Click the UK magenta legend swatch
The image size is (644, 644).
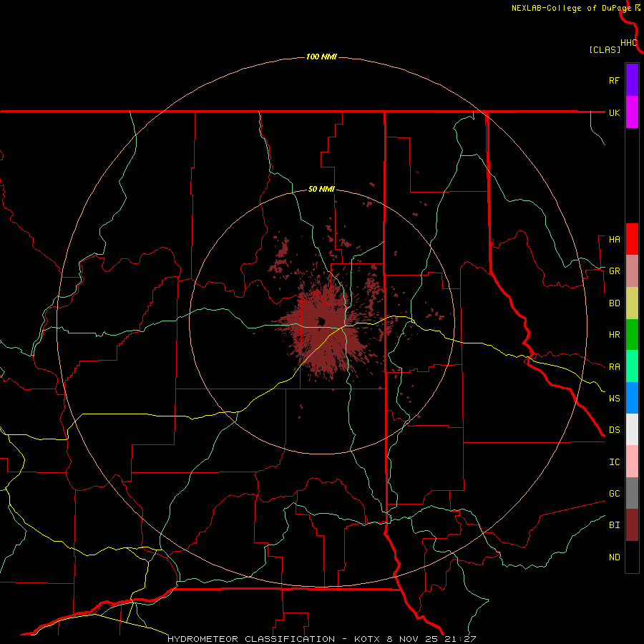point(632,112)
